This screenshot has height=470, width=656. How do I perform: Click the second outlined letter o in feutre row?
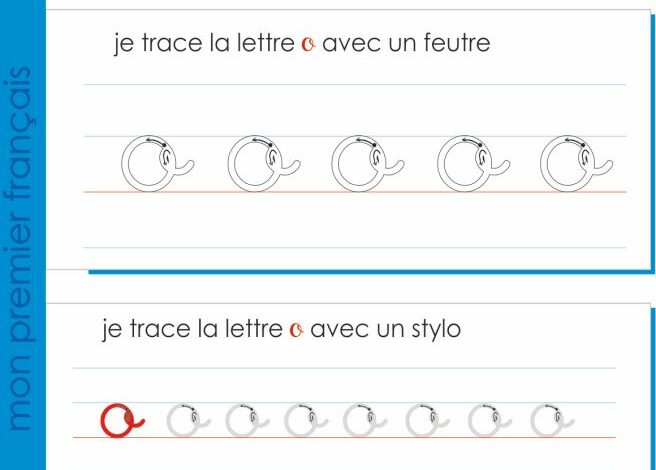tap(264, 164)
